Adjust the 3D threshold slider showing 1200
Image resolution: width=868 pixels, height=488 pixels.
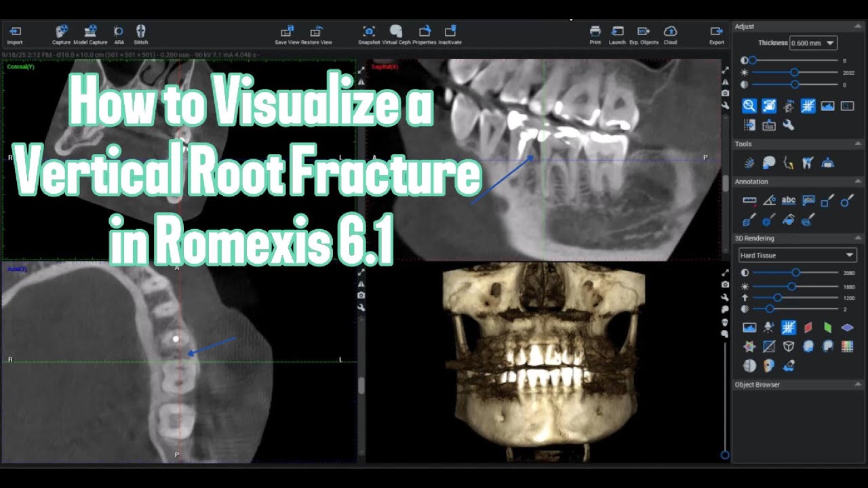(x=795, y=298)
